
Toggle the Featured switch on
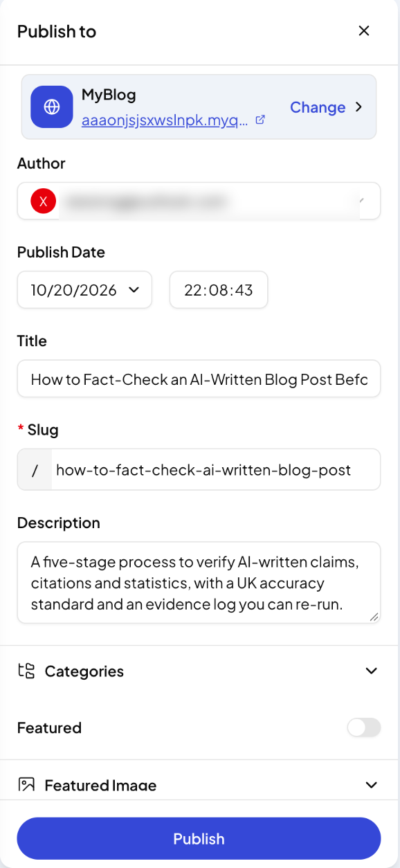point(364,727)
